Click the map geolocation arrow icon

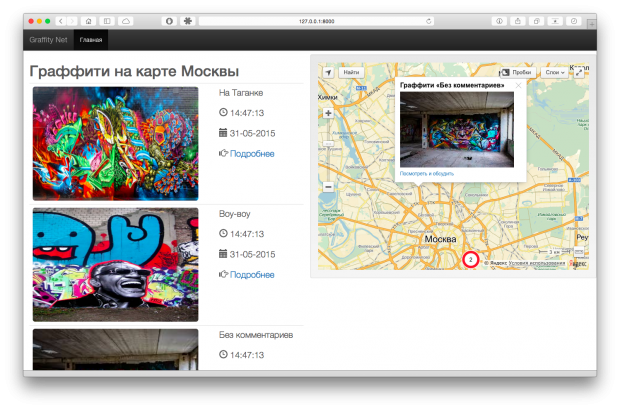click(327, 73)
